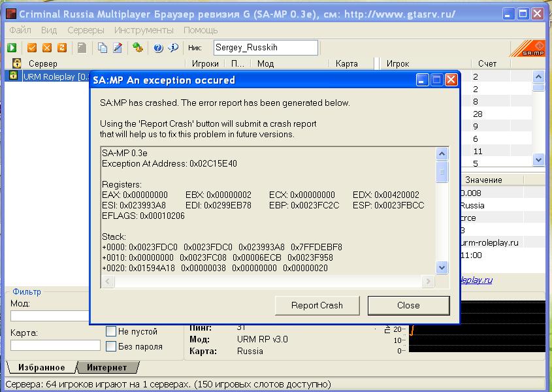552x392 pixels.
Task: Open the Помощь menu
Action: pos(201,30)
